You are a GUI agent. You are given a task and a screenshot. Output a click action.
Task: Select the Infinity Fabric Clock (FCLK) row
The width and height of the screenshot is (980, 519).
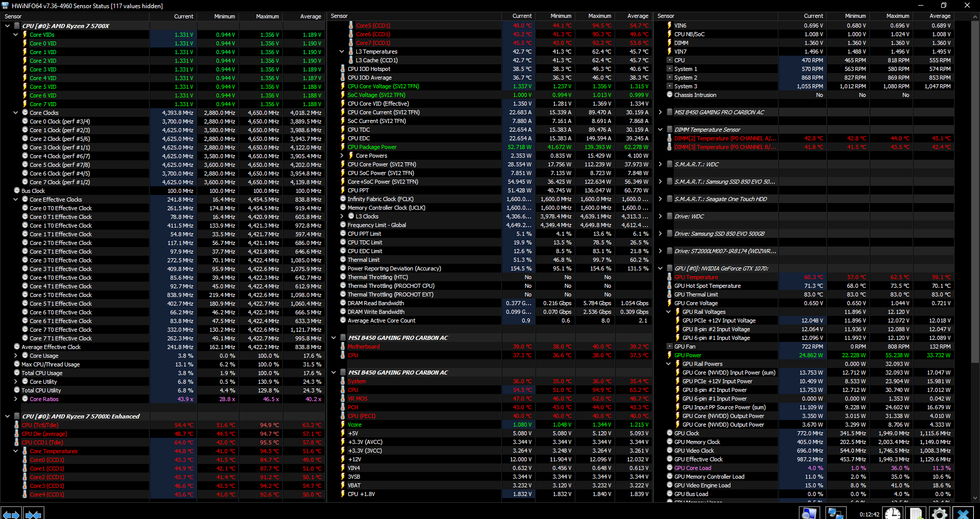point(490,199)
